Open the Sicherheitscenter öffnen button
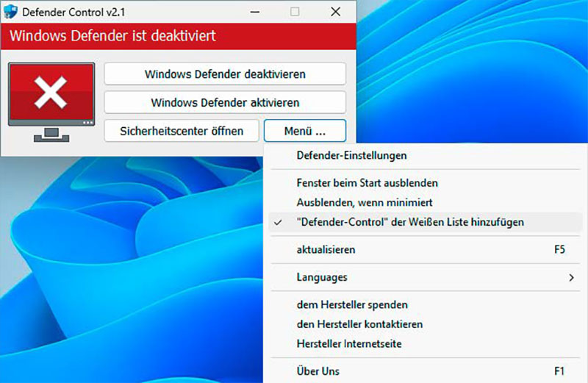This screenshot has width=588, height=383. [x=182, y=131]
